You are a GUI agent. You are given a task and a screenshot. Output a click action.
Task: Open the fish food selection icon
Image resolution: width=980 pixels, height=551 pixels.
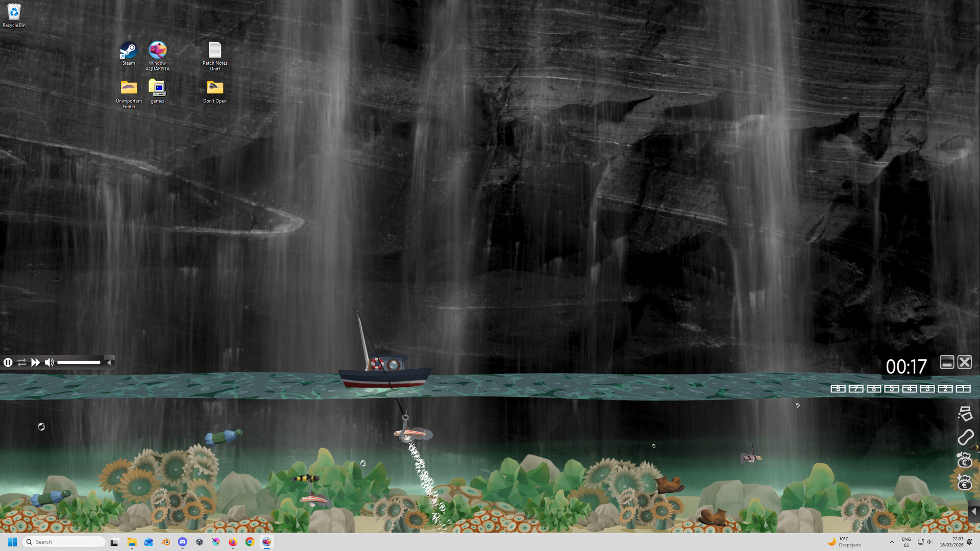click(965, 414)
